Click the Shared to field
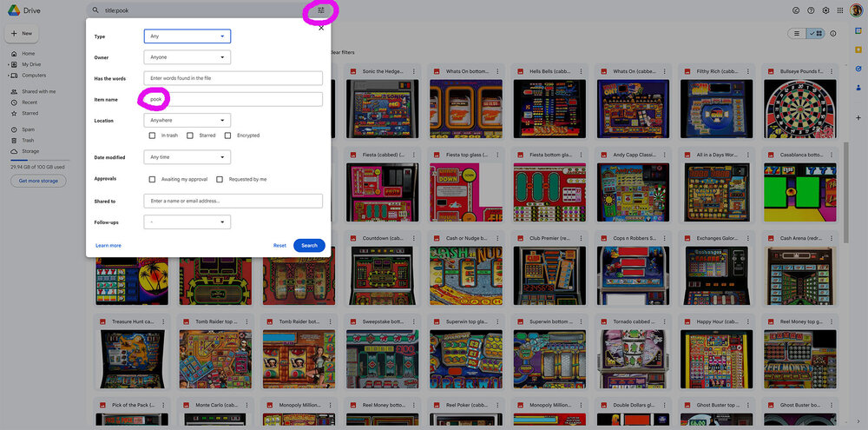The height and width of the screenshot is (430, 868). point(233,201)
